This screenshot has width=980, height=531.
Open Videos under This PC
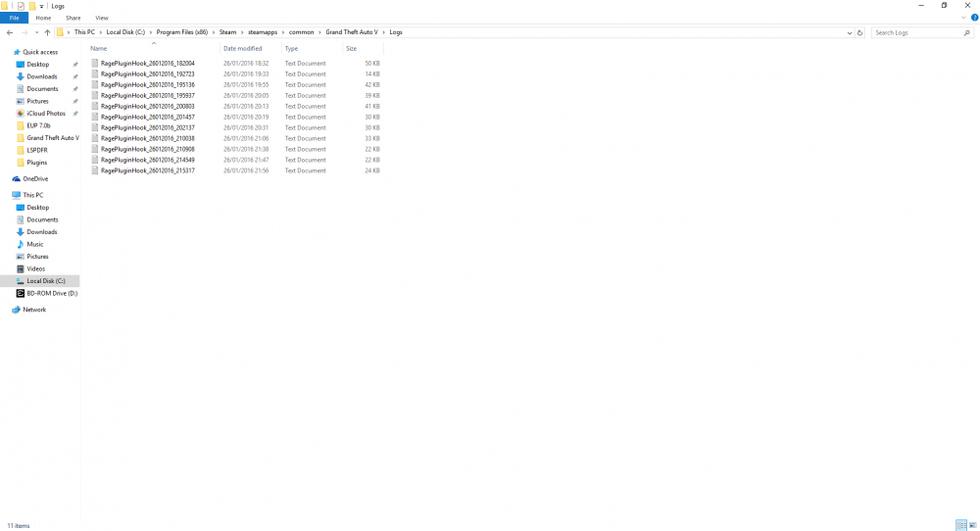tap(35, 268)
